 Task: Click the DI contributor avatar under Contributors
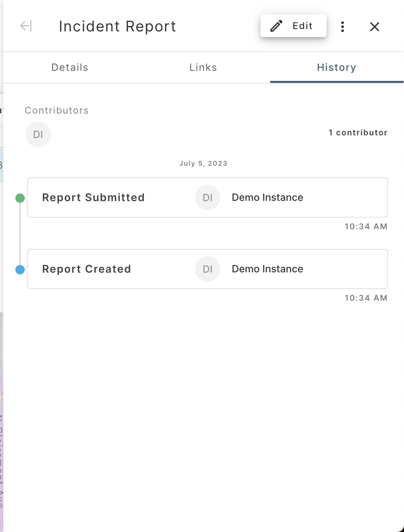coord(38,134)
